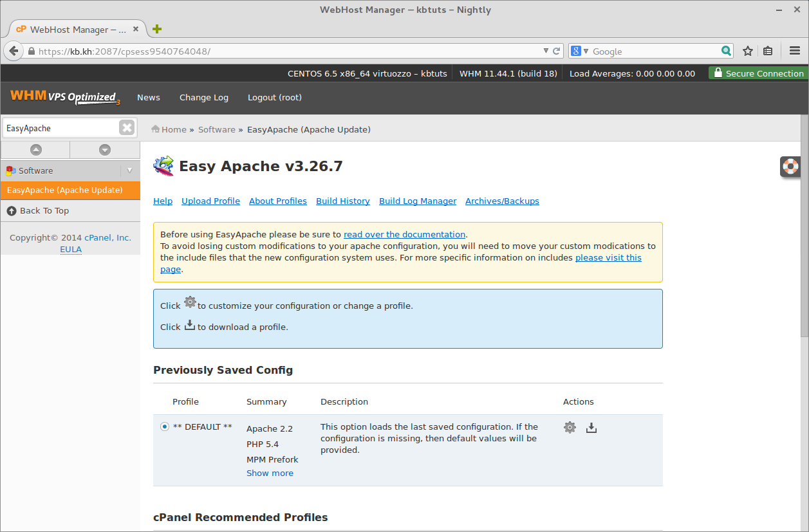
Task: Open the Build History link
Action: [343, 201]
